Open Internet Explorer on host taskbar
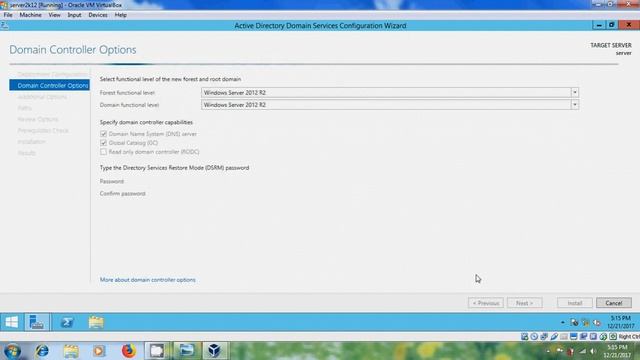Image resolution: width=640 pixels, height=360 pixels. coord(42,351)
